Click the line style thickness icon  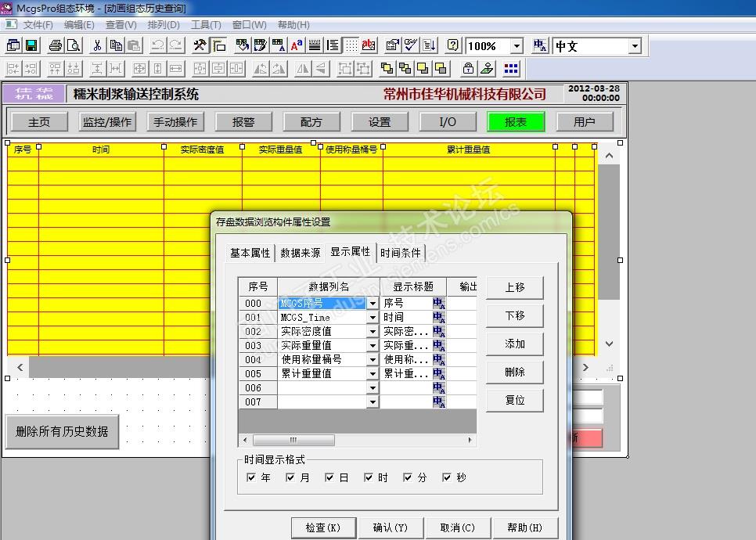pyautogui.click(x=315, y=46)
